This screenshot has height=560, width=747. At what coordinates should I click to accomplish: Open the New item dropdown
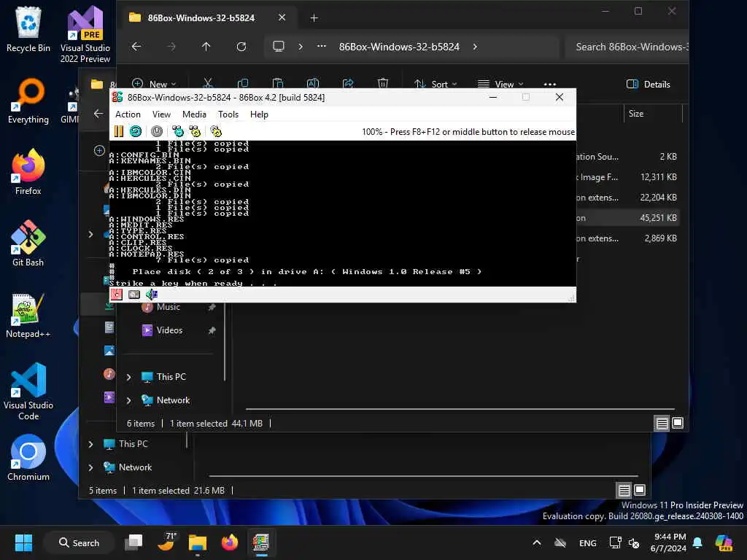[155, 84]
